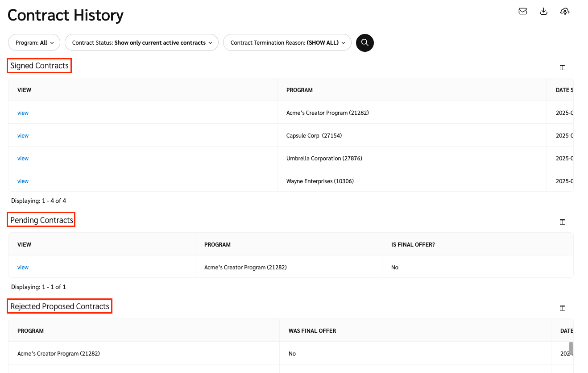Expand the Program filter dropdown
This screenshot has width=588, height=373.
pos(34,43)
